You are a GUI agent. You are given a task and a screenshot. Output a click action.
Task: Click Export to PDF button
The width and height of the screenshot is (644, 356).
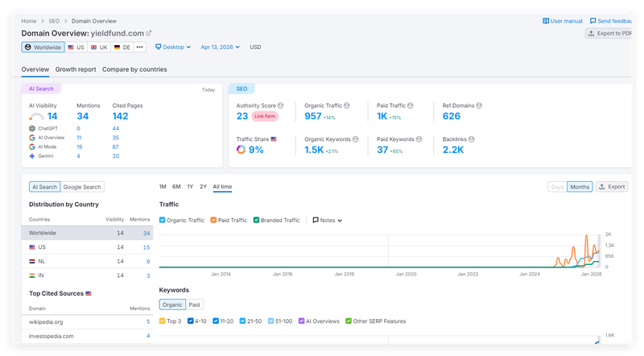[x=609, y=33]
